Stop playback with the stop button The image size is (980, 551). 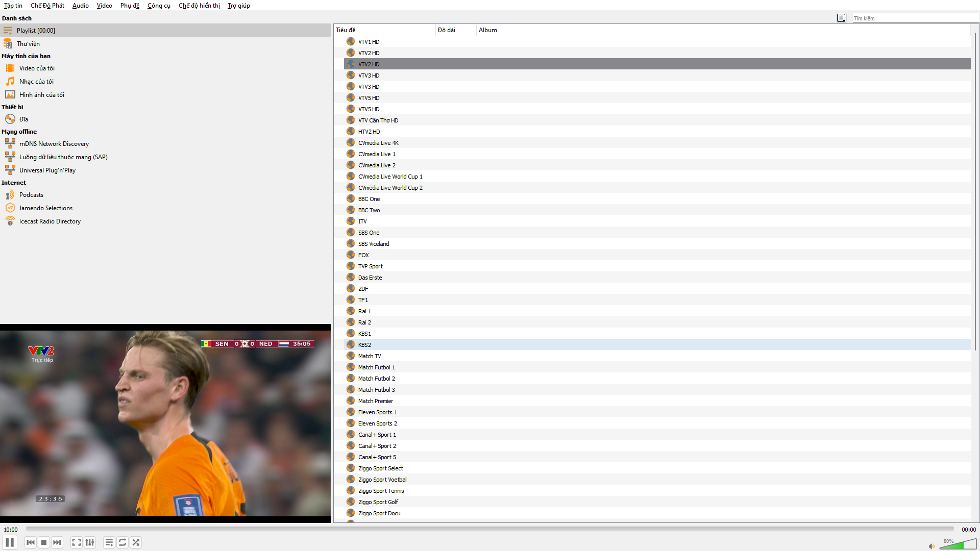coord(44,542)
